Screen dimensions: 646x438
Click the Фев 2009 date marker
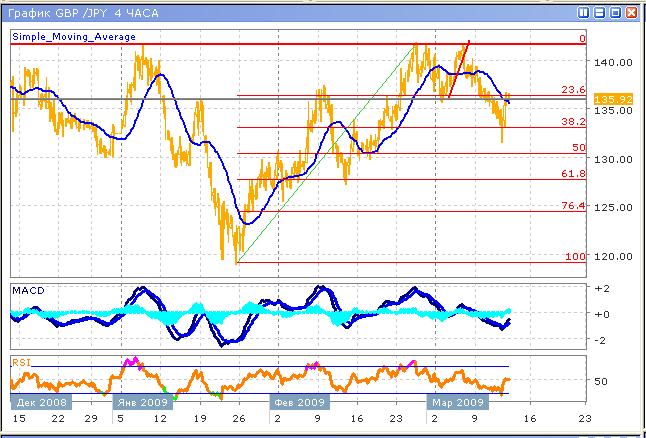pos(298,401)
